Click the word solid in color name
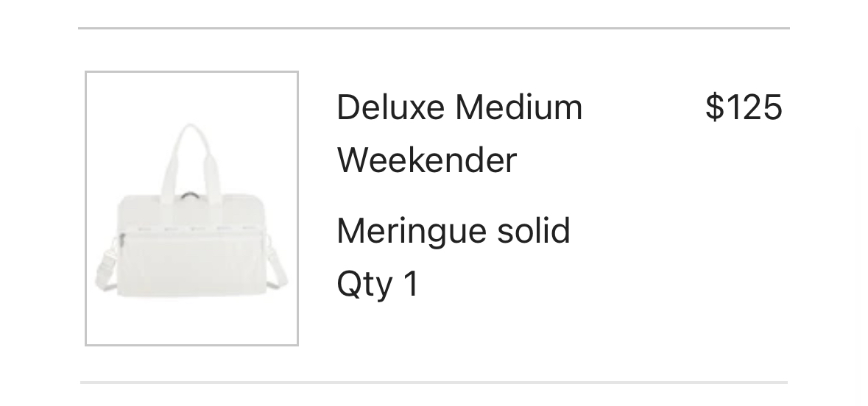This screenshot has width=868, height=406. coord(534,231)
